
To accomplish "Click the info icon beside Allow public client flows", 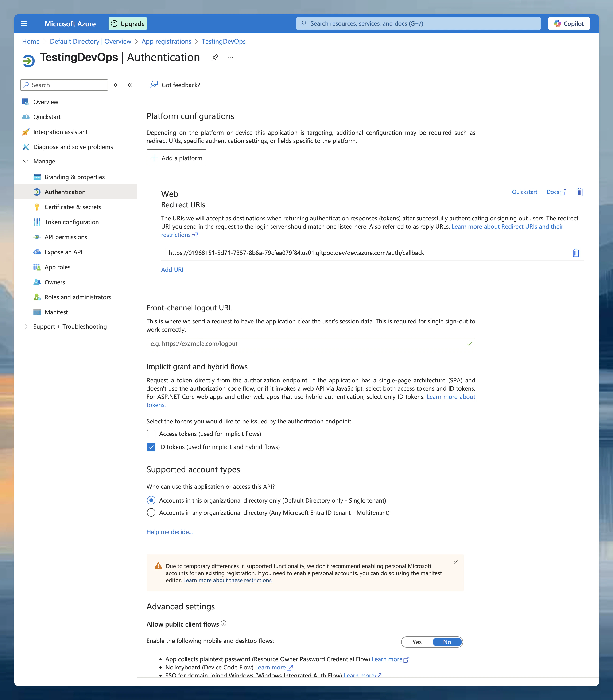I will point(224,623).
